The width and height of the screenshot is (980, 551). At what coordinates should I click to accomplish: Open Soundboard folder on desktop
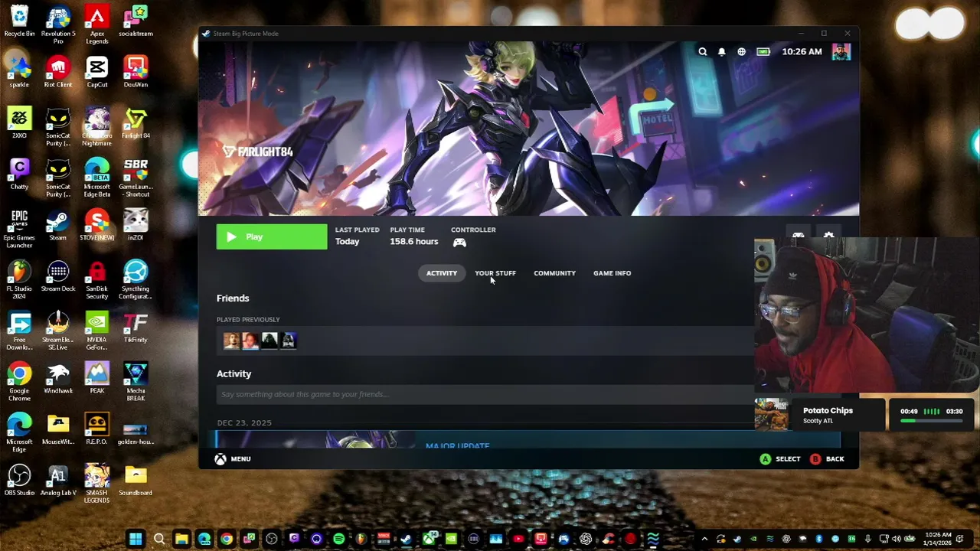click(x=136, y=481)
